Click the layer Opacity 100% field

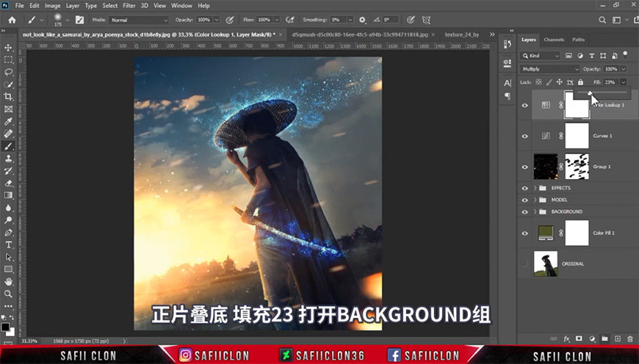611,69
